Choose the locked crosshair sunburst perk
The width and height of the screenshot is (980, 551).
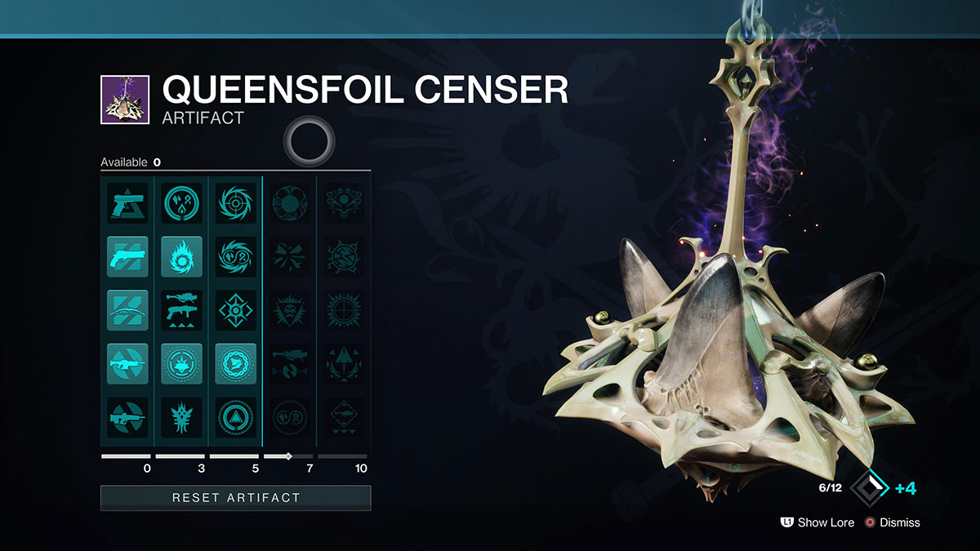(343, 310)
